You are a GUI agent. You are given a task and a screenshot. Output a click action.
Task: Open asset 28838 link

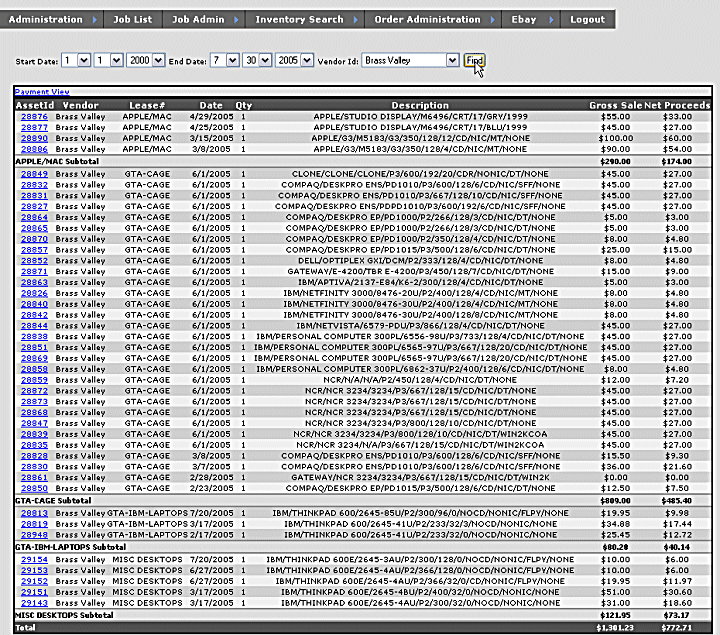pos(34,337)
